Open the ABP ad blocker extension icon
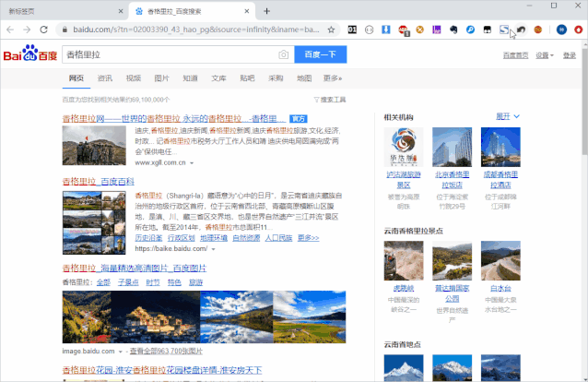Image resolution: width=588 pixels, height=382 pixels. 403,30
